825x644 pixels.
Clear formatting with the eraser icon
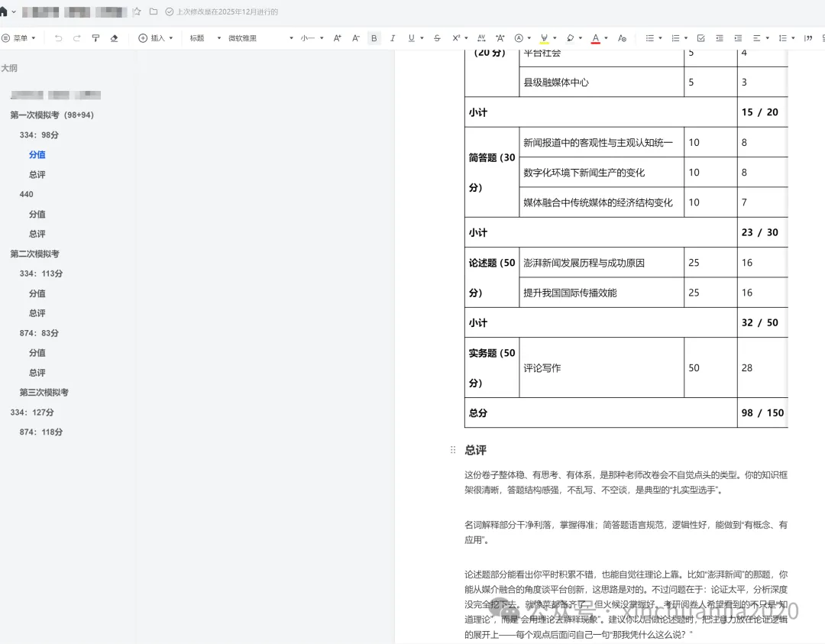[x=114, y=38]
